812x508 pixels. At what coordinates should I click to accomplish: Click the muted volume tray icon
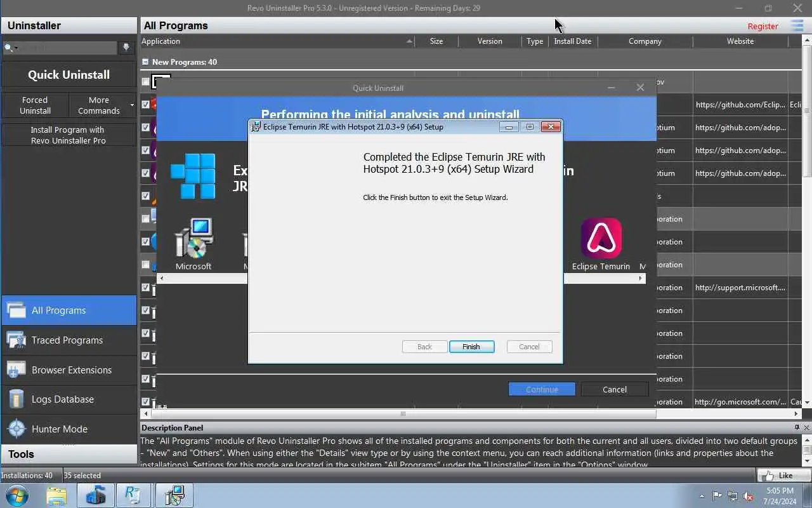749,496
